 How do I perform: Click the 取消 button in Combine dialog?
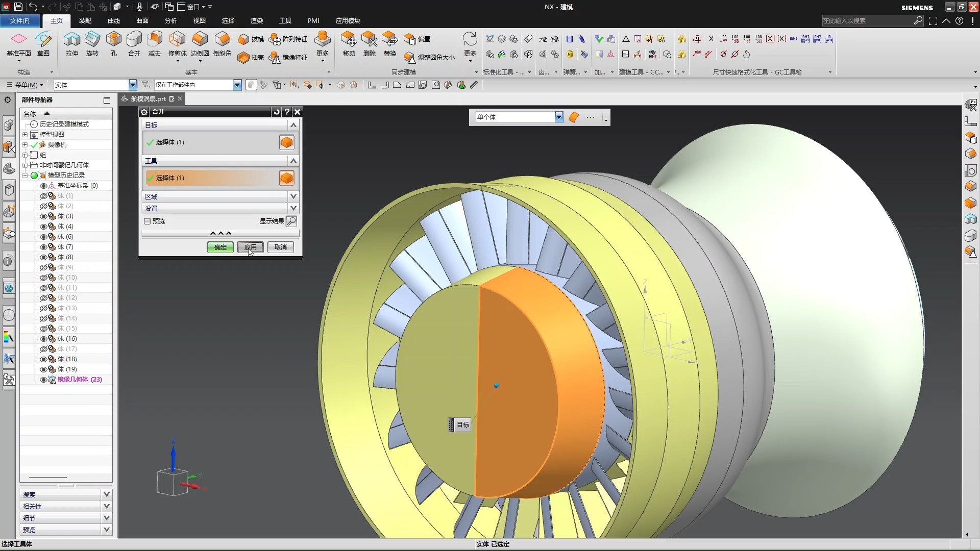(x=280, y=247)
